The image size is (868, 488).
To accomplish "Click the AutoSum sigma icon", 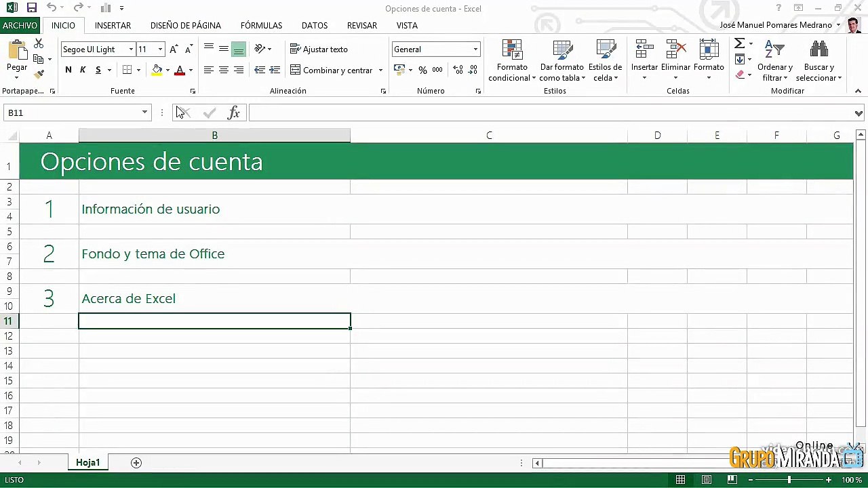I will coord(740,43).
